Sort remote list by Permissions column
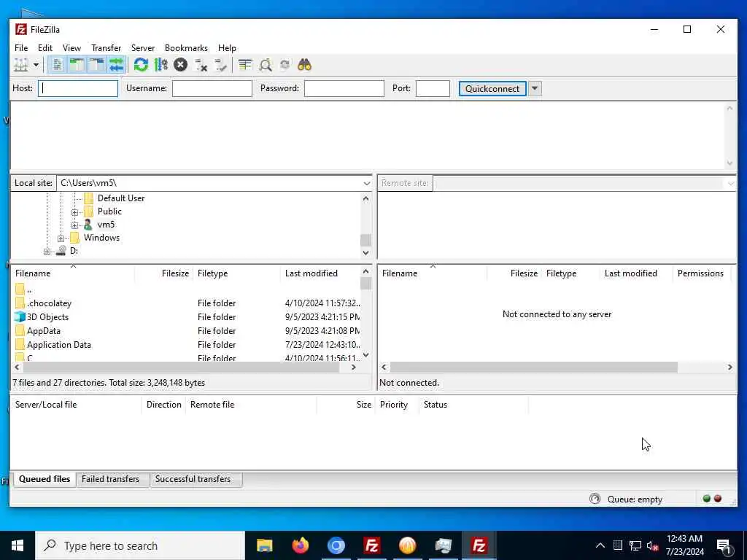 [700, 273]
